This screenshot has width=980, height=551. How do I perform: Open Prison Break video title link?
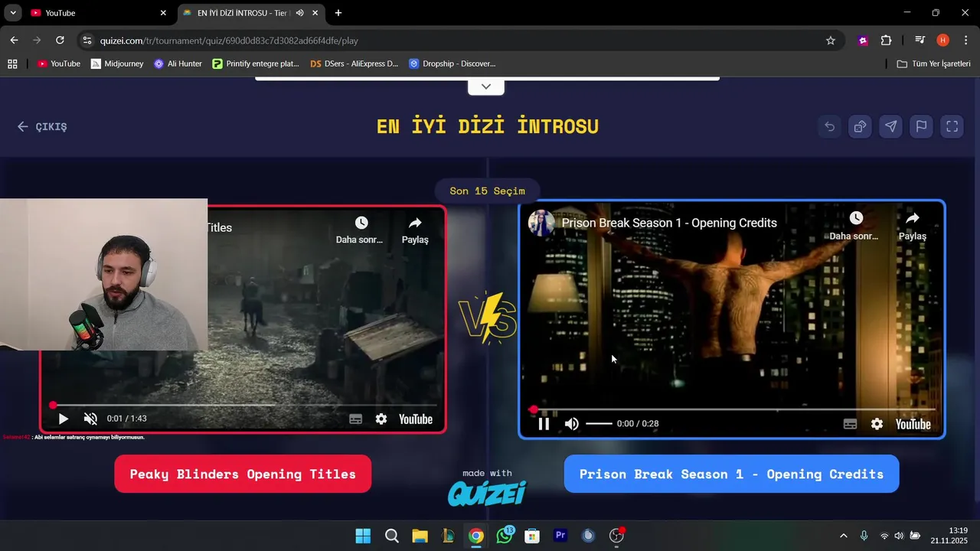tap(669, 223)
